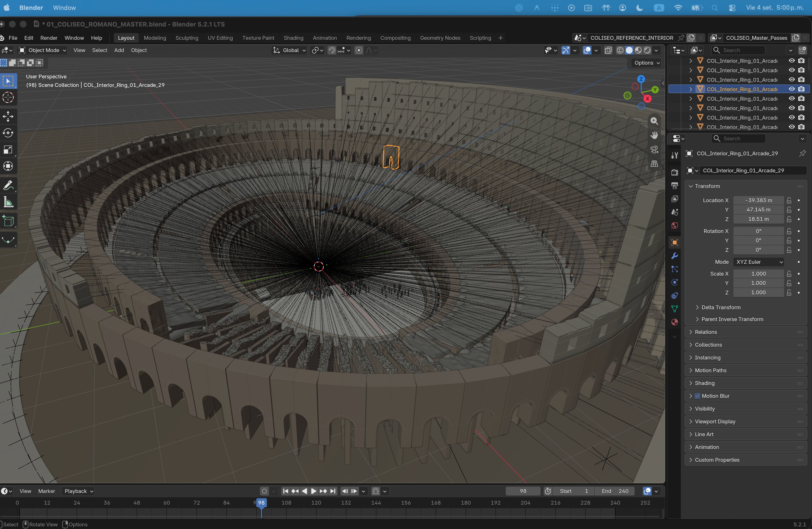
Task: Activate the Move tool
Action: 8,116
